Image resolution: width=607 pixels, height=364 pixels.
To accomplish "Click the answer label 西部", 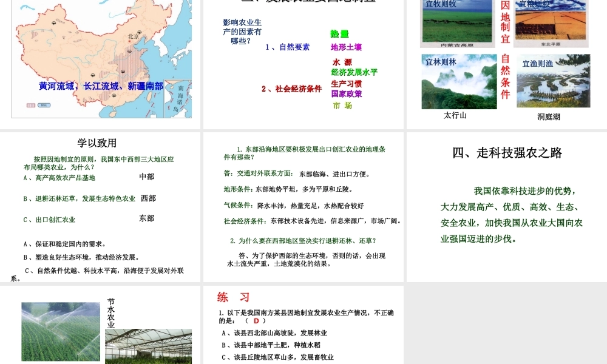I will (148, 198).
